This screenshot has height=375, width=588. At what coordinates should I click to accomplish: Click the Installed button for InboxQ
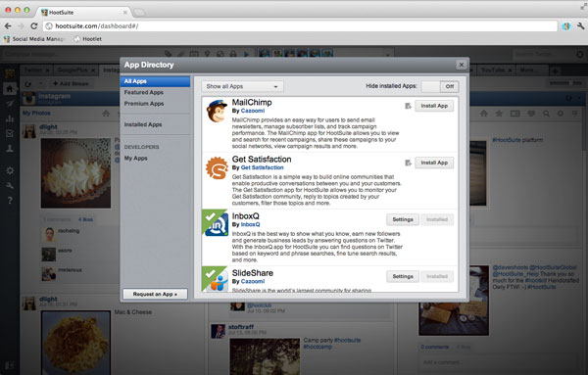(437, 219)
